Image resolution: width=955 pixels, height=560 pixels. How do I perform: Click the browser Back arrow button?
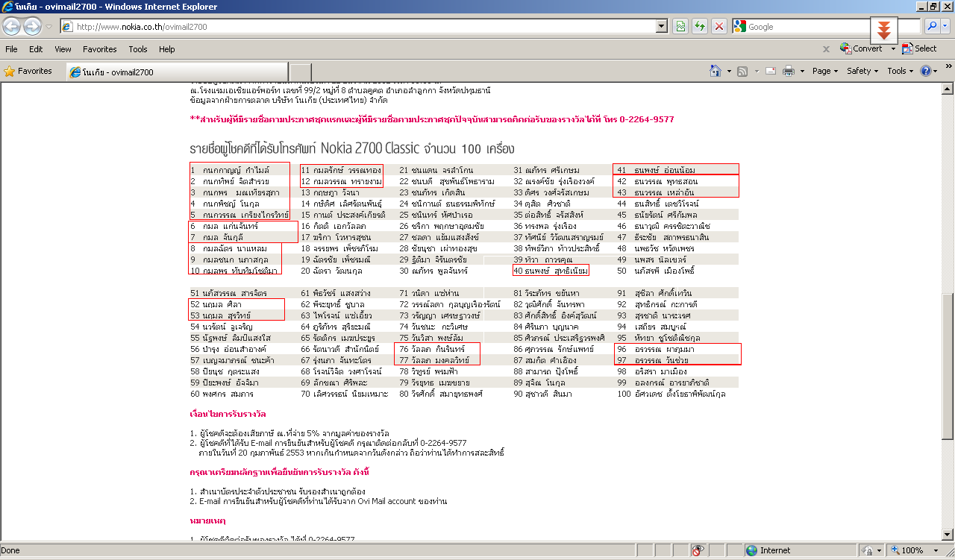[12, 26]
